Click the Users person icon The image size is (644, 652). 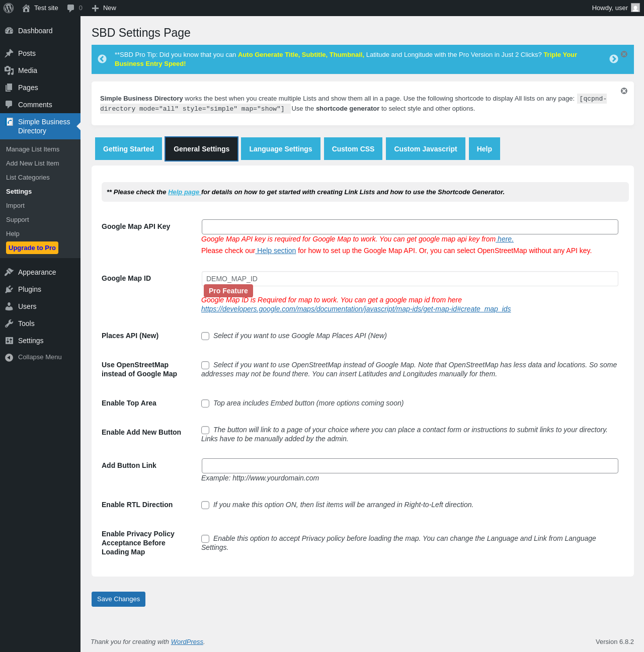[9, 306]
